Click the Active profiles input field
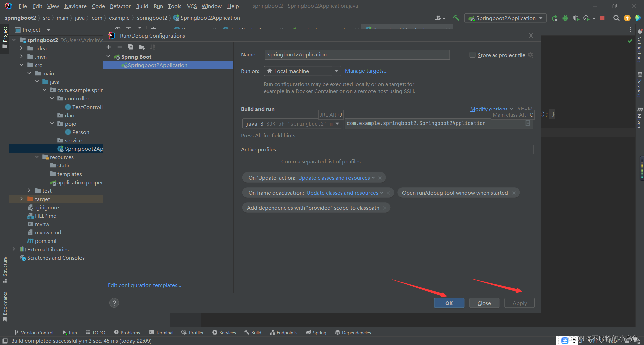The width and height of the screenshot is (644, 345). click(x=408, y=150)
